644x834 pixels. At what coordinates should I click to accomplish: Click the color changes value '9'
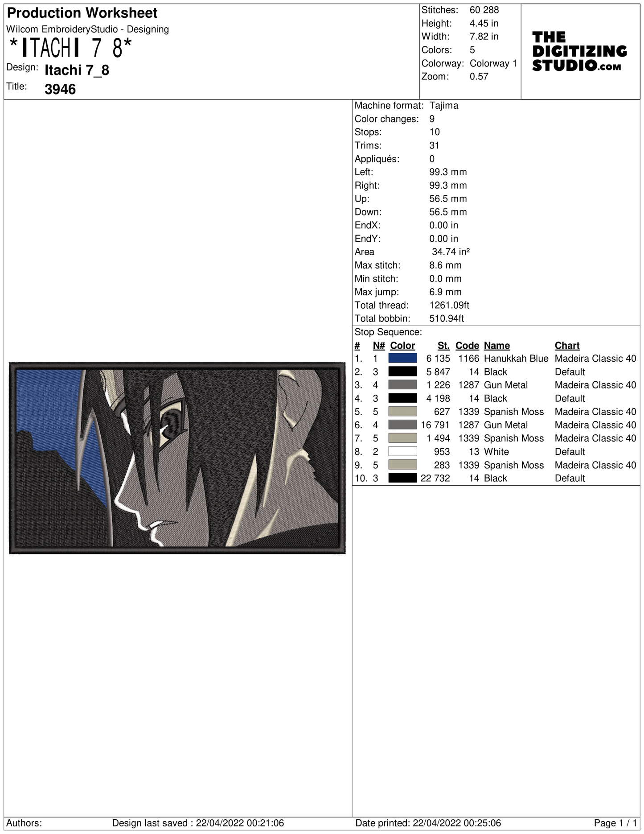[432, 119]
